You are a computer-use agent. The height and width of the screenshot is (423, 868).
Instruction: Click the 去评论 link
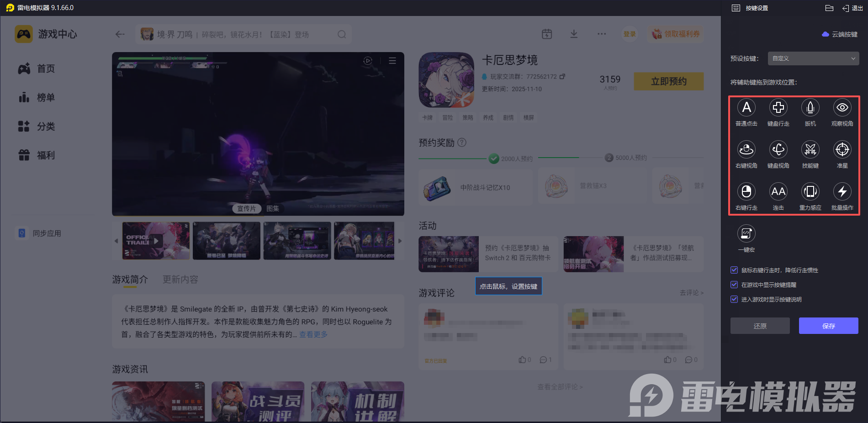point(692,293)
